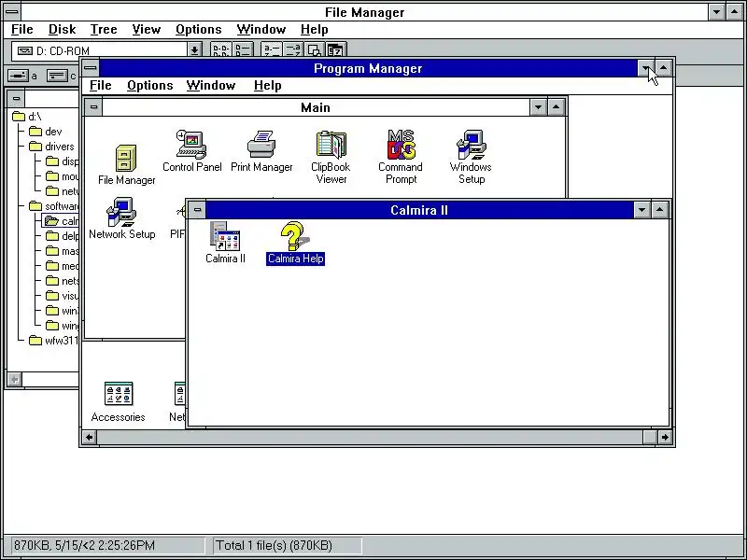Click Program Manager's horizontal scrollbar right arrow
Image resolution: width=747 pixels, height=560 pixels.
(665, 437)
